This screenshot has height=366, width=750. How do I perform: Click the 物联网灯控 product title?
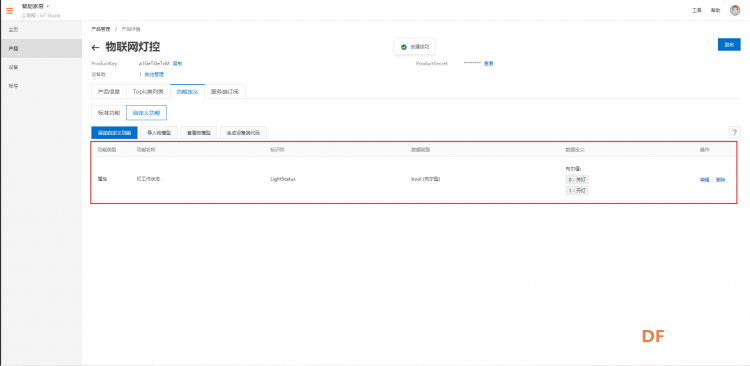(x=133, y=47)
